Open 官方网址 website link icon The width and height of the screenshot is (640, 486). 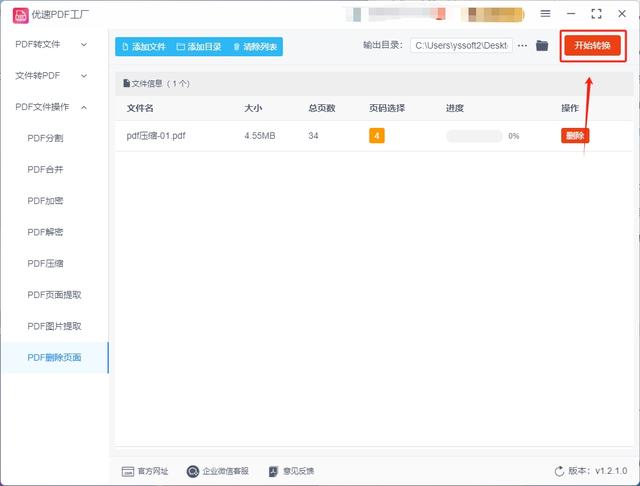(128, 471)
